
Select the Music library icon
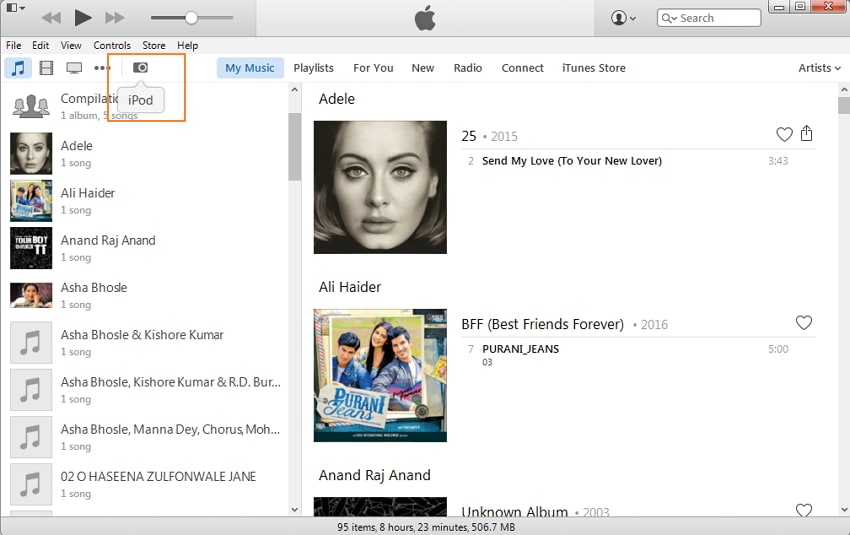(x=18, y=68)
